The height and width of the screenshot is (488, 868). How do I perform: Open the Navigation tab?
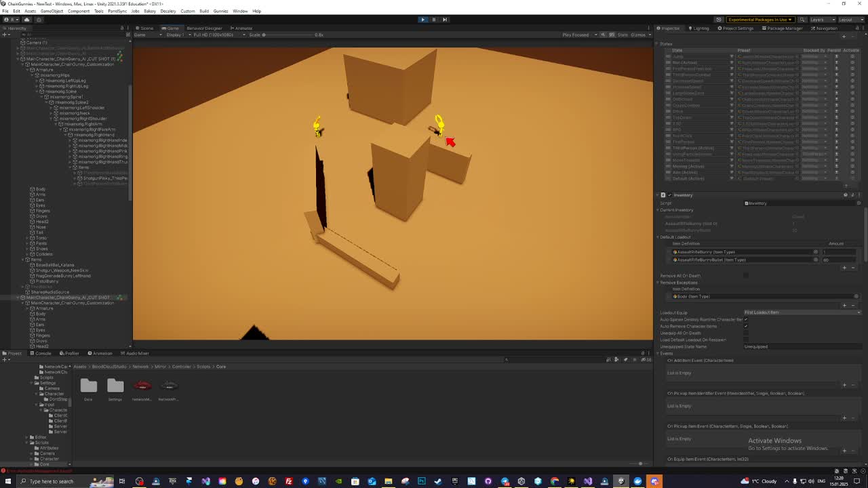tap(824, 28)
